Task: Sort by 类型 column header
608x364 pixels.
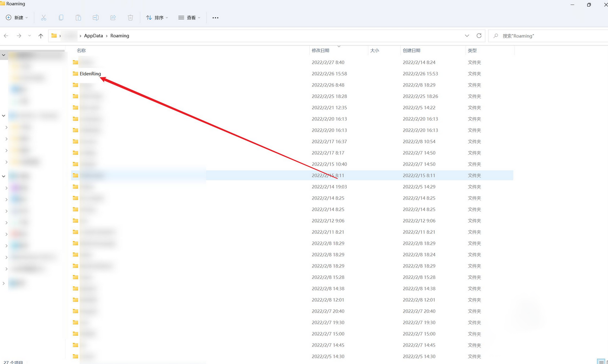Action: [x=472, y=50]
